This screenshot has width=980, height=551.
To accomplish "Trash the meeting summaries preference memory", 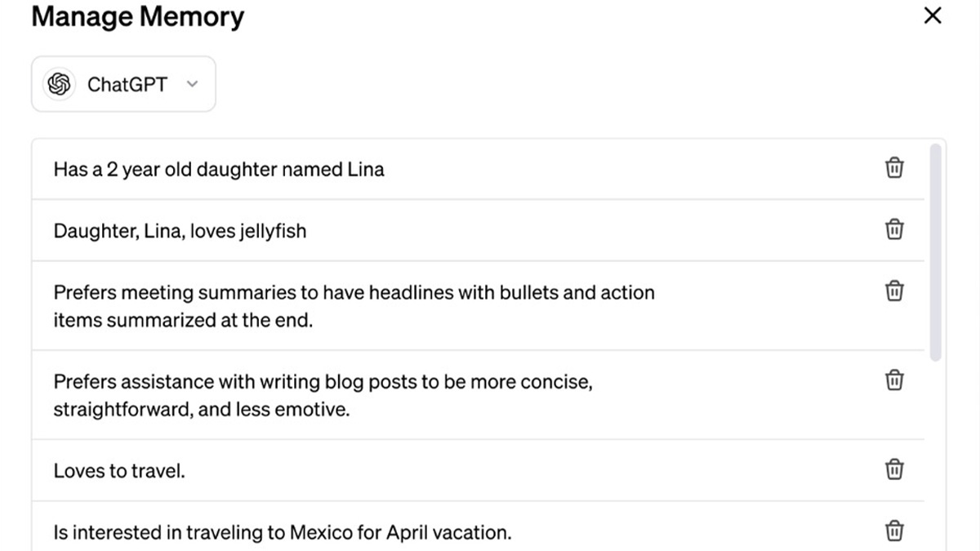I will coord(894,291).
